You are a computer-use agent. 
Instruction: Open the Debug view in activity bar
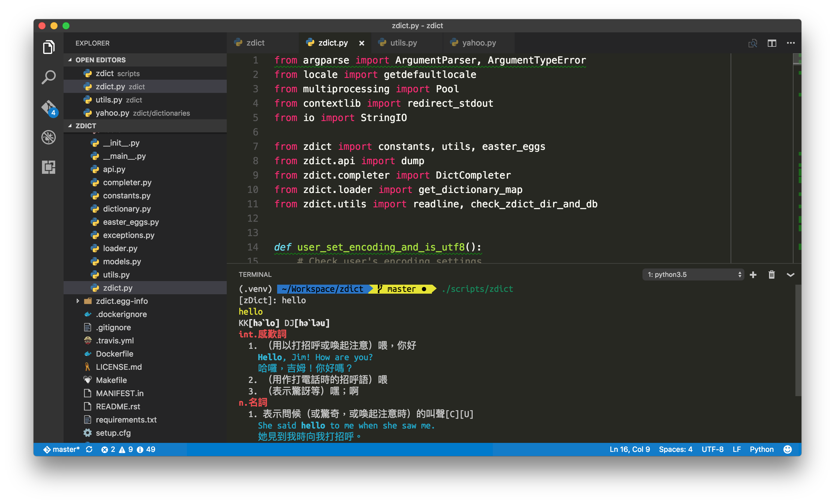click(x=49, y=137)
